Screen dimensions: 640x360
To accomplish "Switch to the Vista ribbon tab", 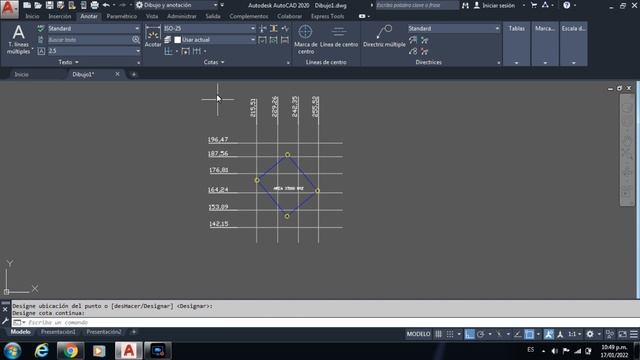I will pyautogui.click(x=152, y=16).
